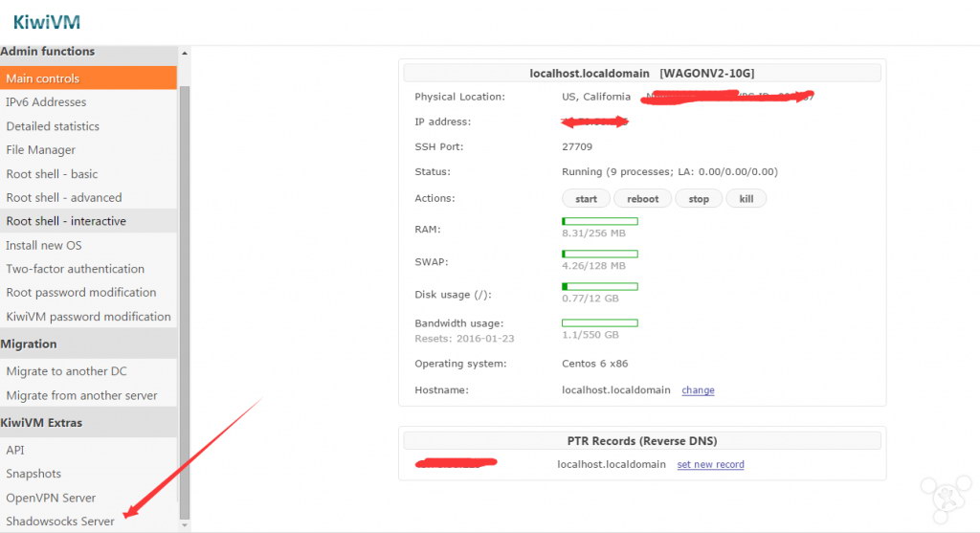Click the 'Resets: 2016-01-23' text
Screen dimensions: 980x533
point(464,339)
